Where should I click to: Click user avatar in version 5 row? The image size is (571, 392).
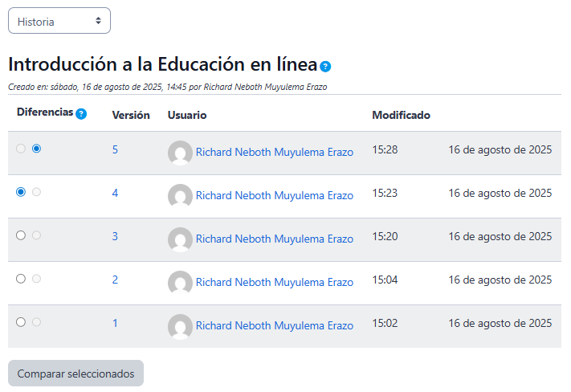pyautogui.click(x=180, y=153)
